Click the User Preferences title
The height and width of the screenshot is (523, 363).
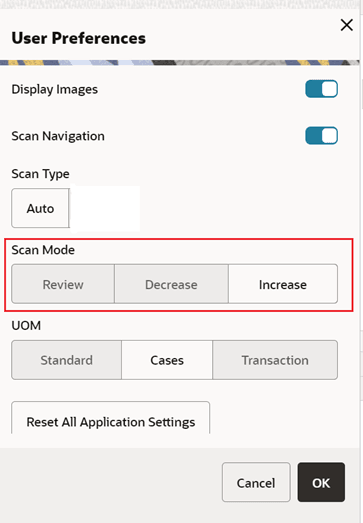click(x=78, y=38)
